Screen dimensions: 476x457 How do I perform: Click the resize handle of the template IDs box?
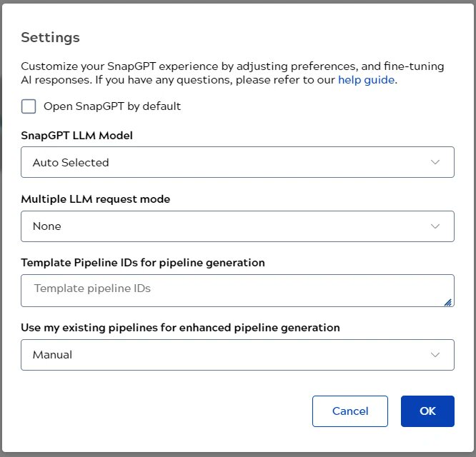coord(447,302)
